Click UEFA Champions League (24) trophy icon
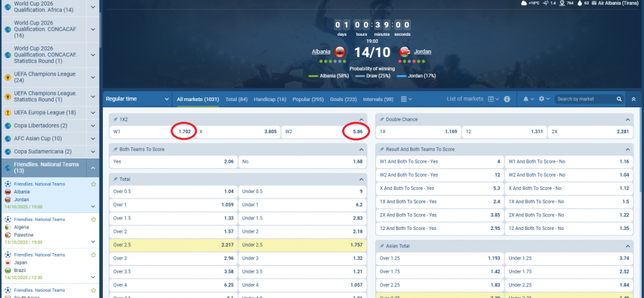 [8, 77]
